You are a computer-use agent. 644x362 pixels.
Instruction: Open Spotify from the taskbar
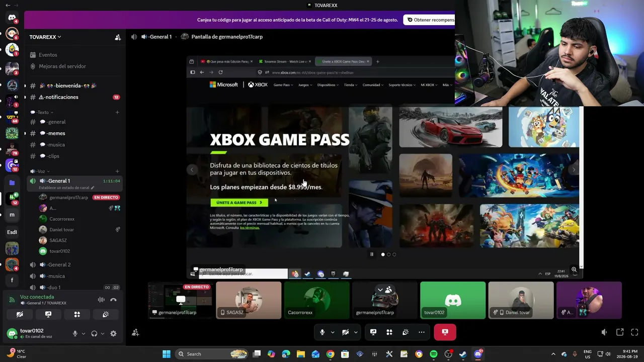tap(434, 354)
